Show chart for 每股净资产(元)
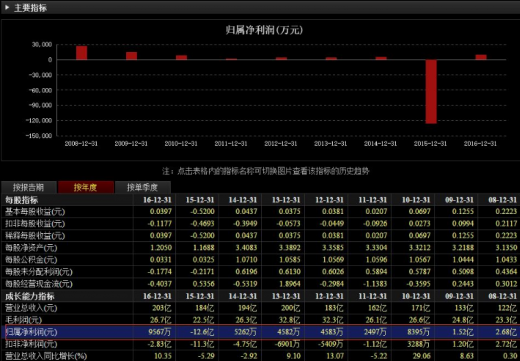This screenshot has height=361, width=520. point(31,248)
